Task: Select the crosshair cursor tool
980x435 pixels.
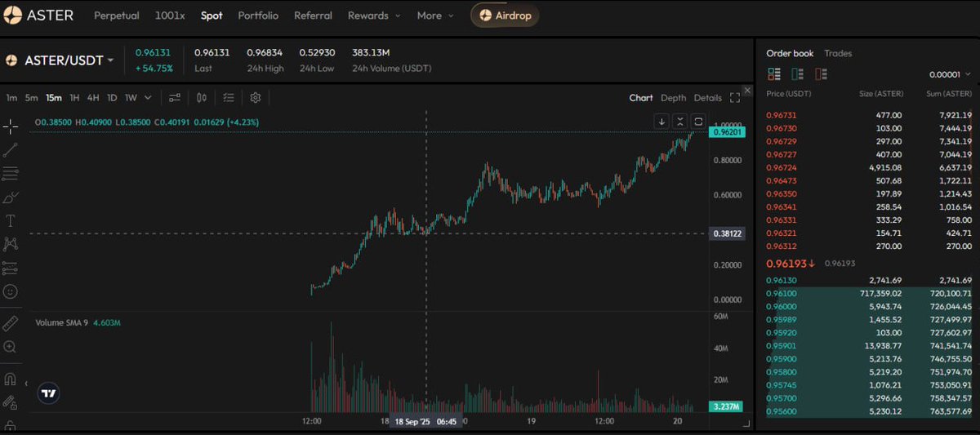Action: [x=11, y=127]
